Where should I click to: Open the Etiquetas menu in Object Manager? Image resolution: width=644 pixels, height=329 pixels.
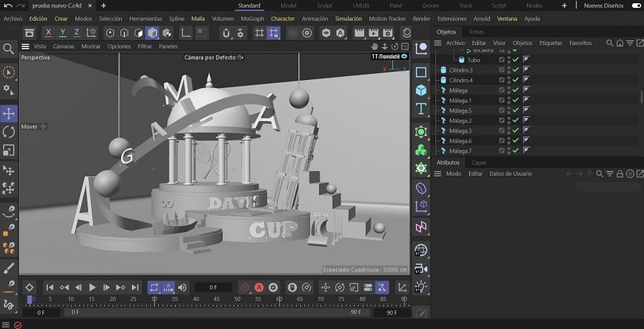[551, 42]
